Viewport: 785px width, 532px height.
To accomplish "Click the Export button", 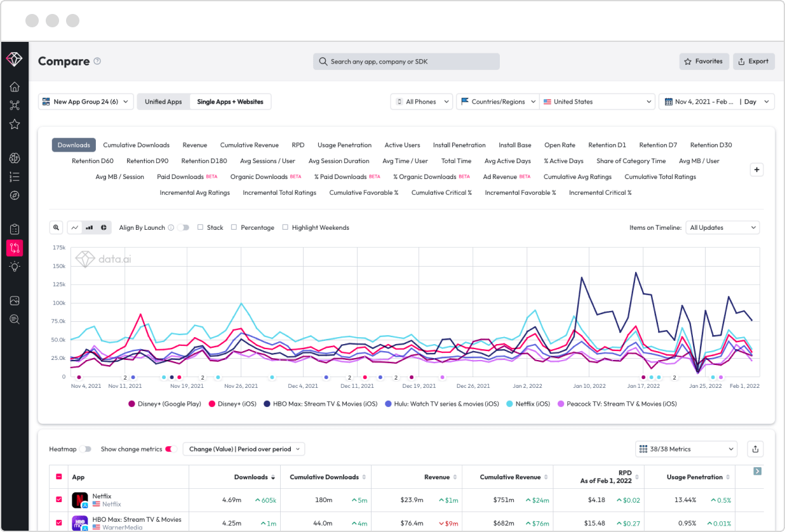I will 754,62.
